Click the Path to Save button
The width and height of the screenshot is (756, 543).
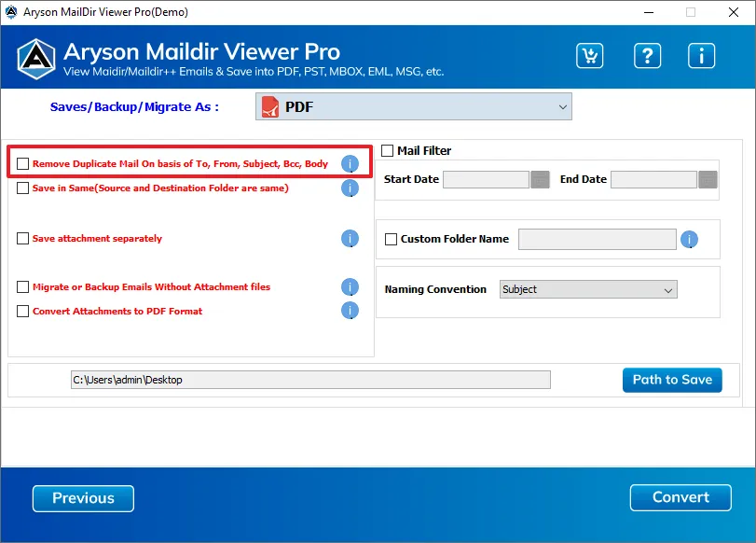pyautogui.click(x=672, y=380)
